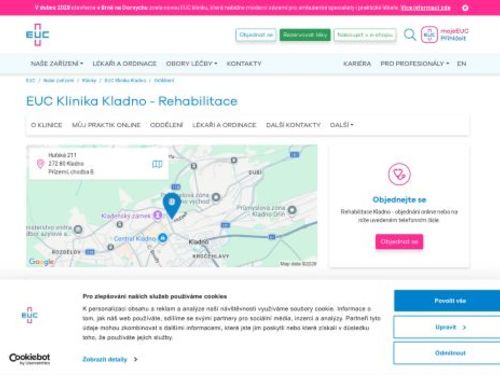Screen dimensions: 500x375
Task: Expand the Další dropdown tab
Action: pyautogui.click(x=341, y=125)
